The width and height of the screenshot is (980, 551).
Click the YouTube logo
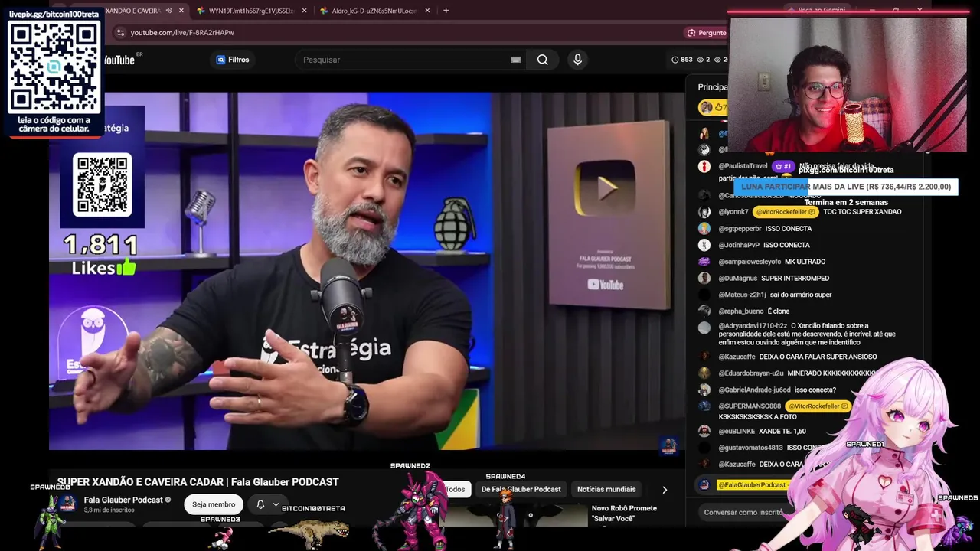point(119,60)
